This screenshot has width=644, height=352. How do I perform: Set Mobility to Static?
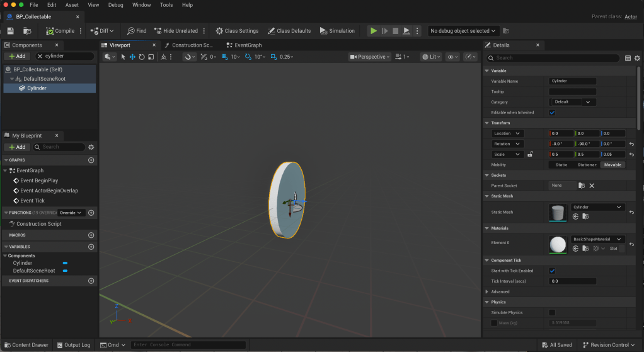click(x=561, y=165)
